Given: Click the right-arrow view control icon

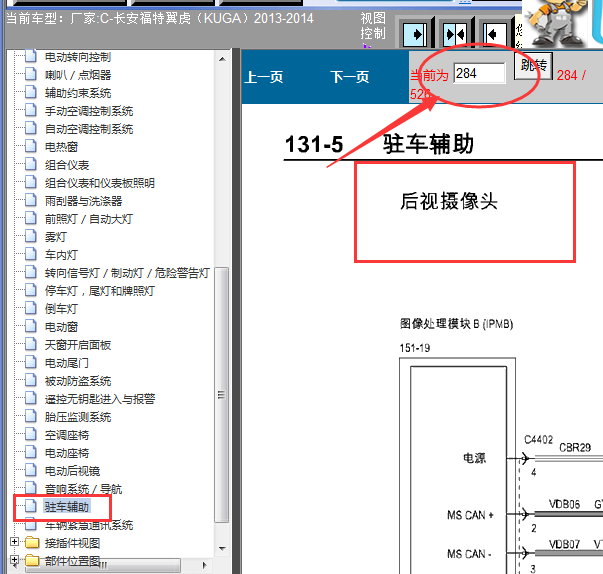Looking at the screenshot, I should 415,35.
